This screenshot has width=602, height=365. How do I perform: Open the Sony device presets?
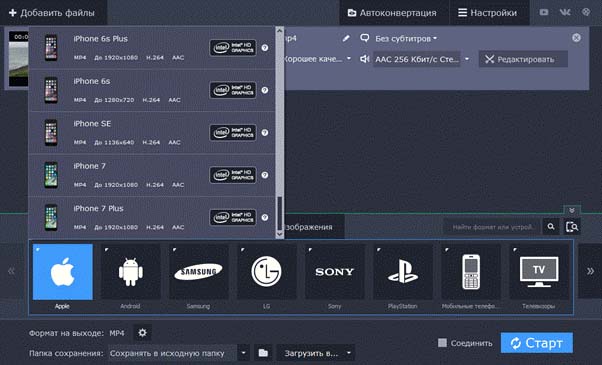pyautogui.click(x=335, y=272)
